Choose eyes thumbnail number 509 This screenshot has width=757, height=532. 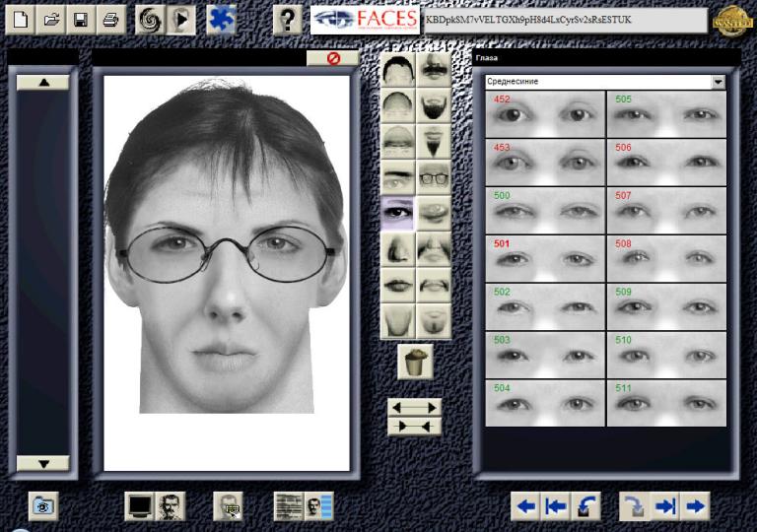[x=666, y=306]
